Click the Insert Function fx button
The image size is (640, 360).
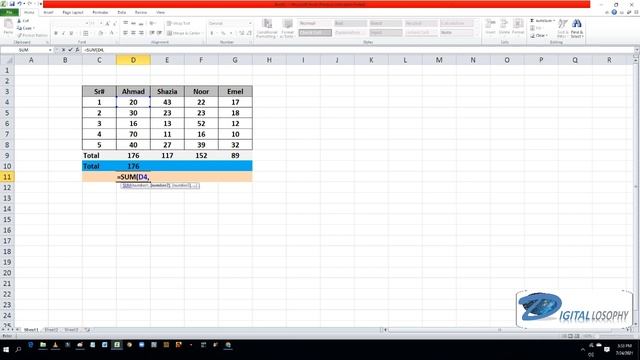pyautogui.click(x=77, y=50)
